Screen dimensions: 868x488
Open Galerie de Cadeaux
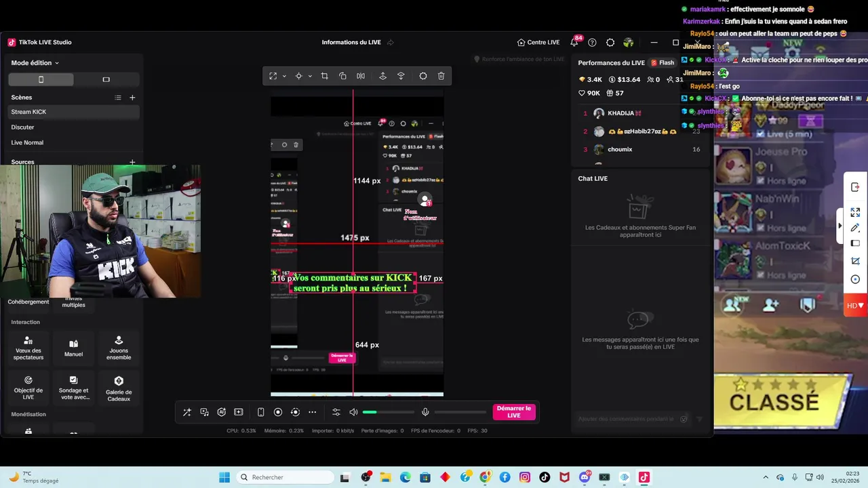pyautogui.click(x=119, y=388)
